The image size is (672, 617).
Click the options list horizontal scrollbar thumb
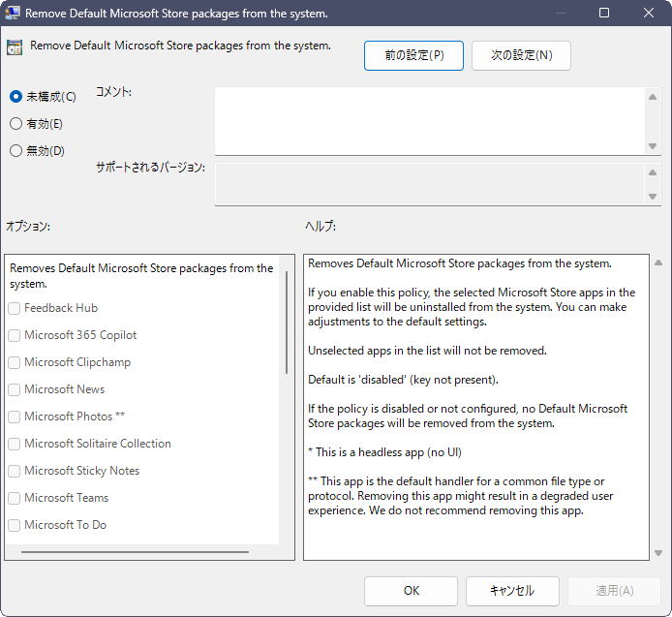(x=135, y=552)
